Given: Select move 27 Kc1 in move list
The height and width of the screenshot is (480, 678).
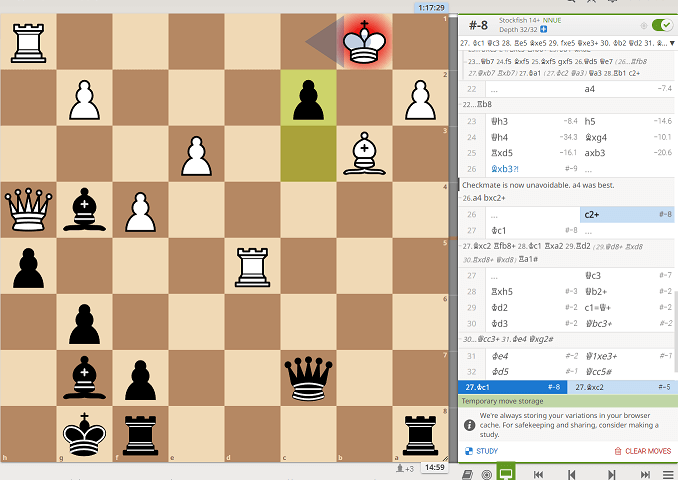Looking at the screenshot, I should [532, 230].
